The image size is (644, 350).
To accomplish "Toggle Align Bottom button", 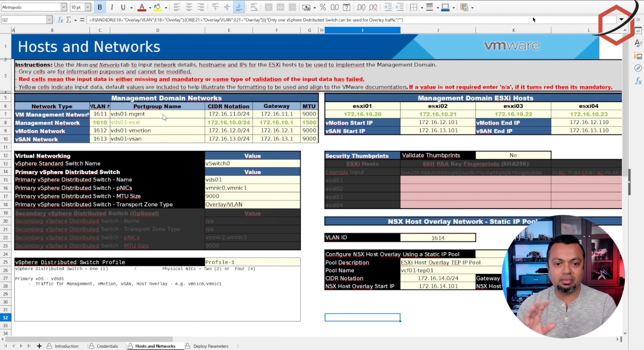I will pyautogui.click(x=239, y=7).
